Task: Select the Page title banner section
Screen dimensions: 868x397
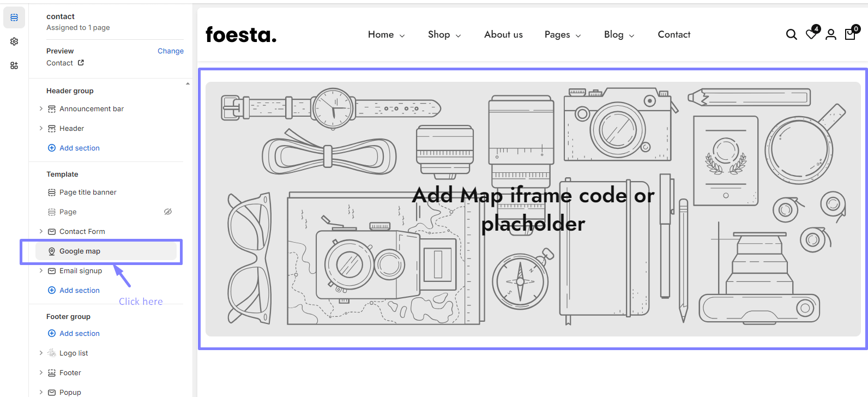Action: (x=88, y=193)
